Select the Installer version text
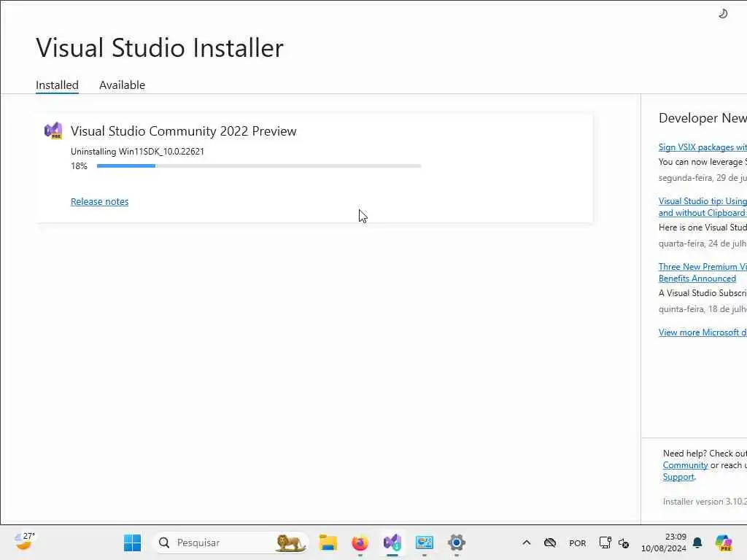The height and width of the screenshot is (560, 747). [705, 502]
